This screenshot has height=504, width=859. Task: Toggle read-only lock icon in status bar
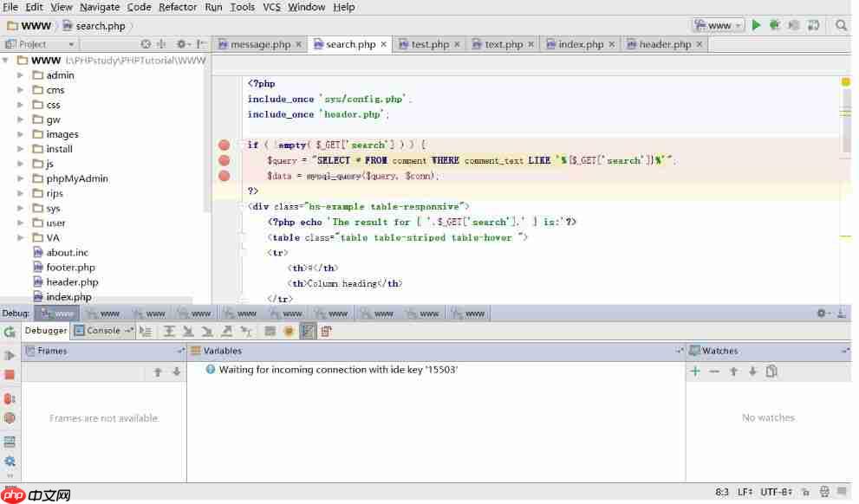[805, 492]
